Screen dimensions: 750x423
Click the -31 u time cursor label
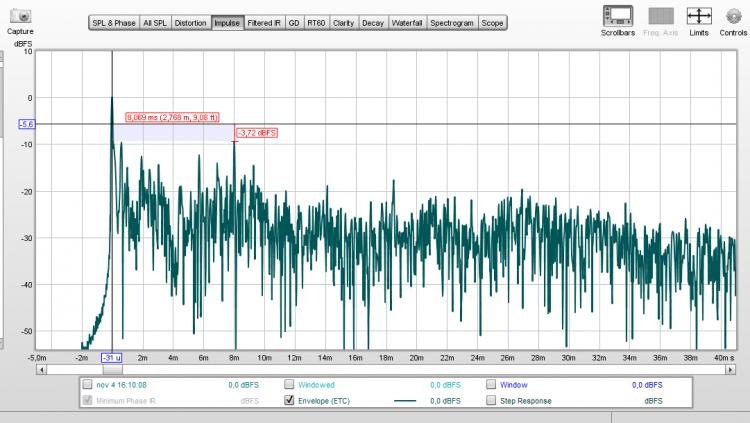click(111, 358)
